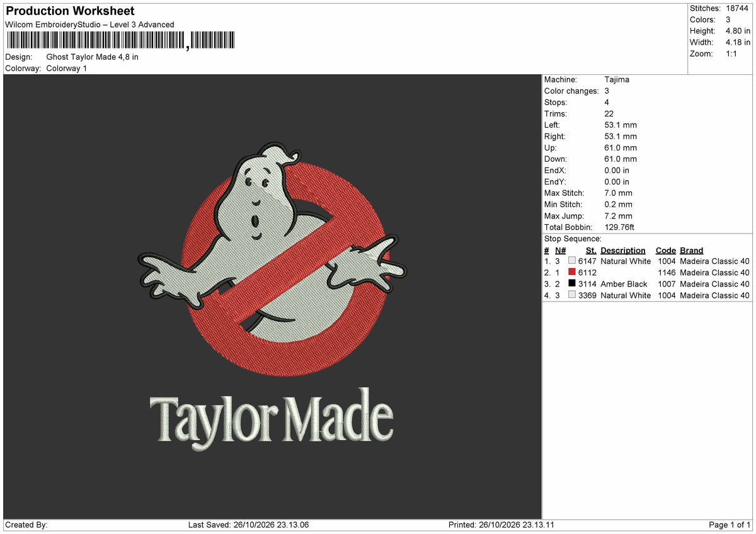Click 'Madeira Classic 40' in the Amber Black row
The image size is (756, 534).
coord(714,283)
